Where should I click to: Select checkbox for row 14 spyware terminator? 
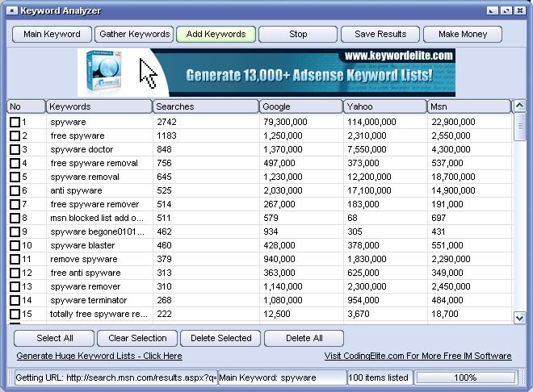(15, 300)
